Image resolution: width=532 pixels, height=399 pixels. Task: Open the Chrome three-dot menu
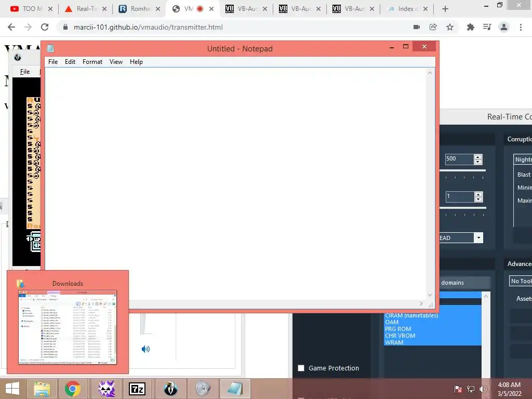pos(521,27)
